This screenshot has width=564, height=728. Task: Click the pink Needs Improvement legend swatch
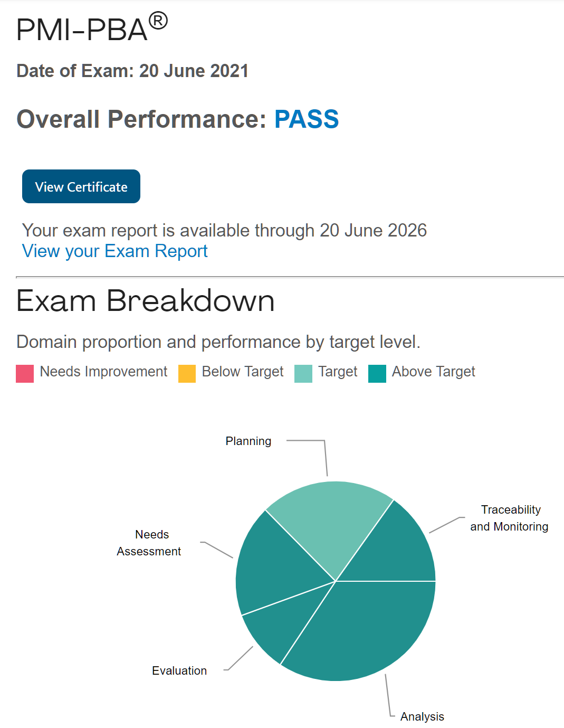(x=25, y=373)
